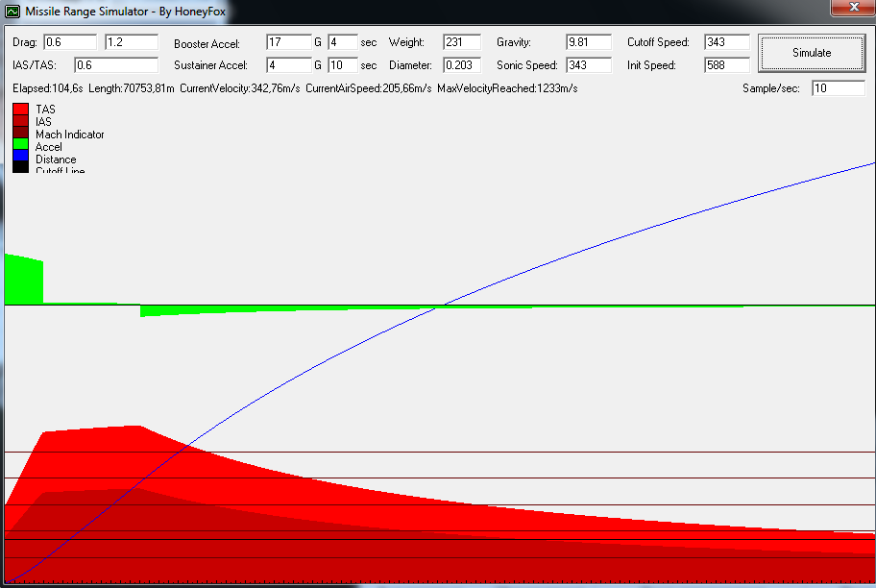
Task: Click the Sonic Speed input field
Action: (x=589, y=65)
